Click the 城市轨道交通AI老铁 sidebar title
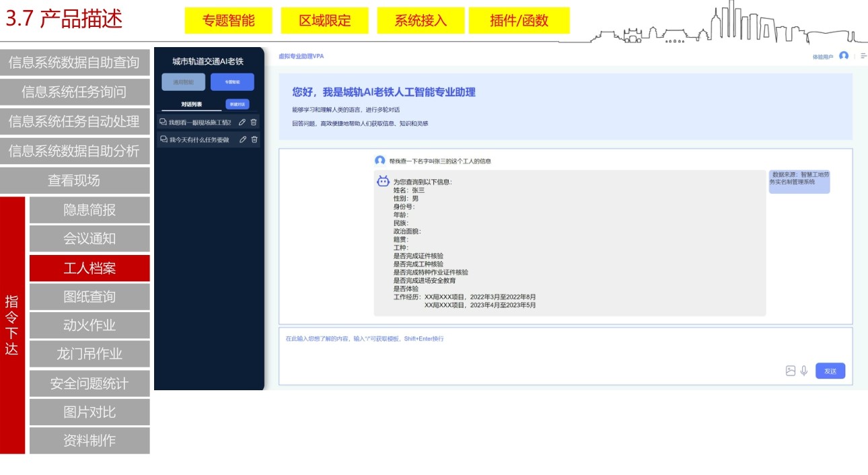This screenshot has height=475, width=868. [208, 61]
